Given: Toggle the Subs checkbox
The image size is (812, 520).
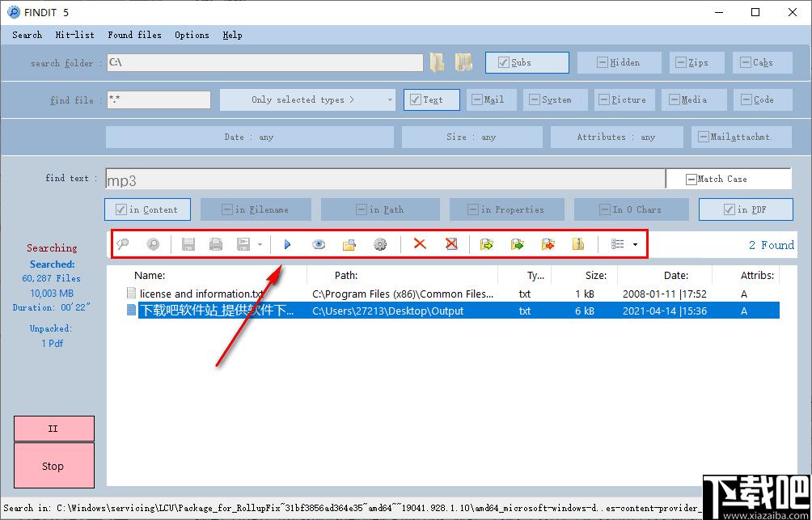Looking at the screenshot, I should click(x=527, y=62).
